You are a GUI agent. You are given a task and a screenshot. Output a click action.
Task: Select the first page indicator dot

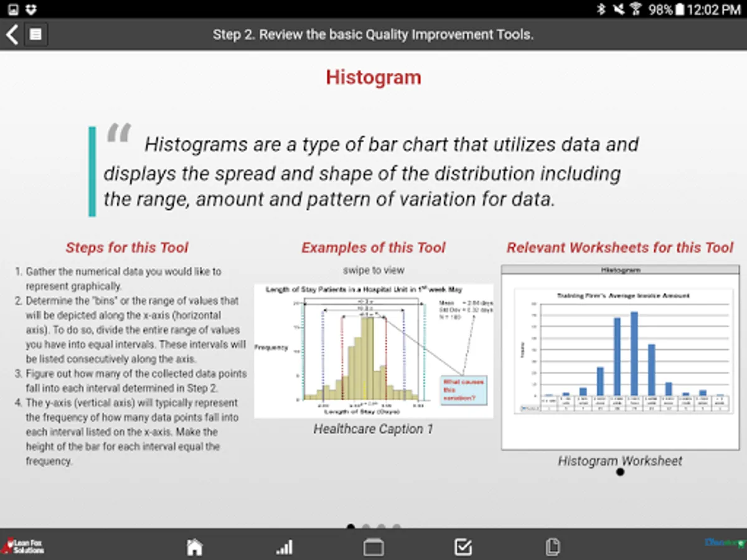click(x=350, y=527)
